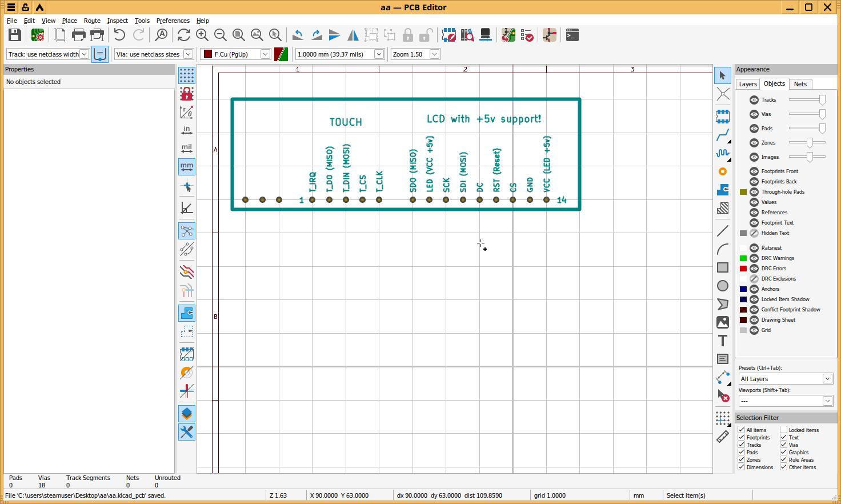Open the F.Cu layer dropdown
This screenshot has height=504, width=841.
265,54
